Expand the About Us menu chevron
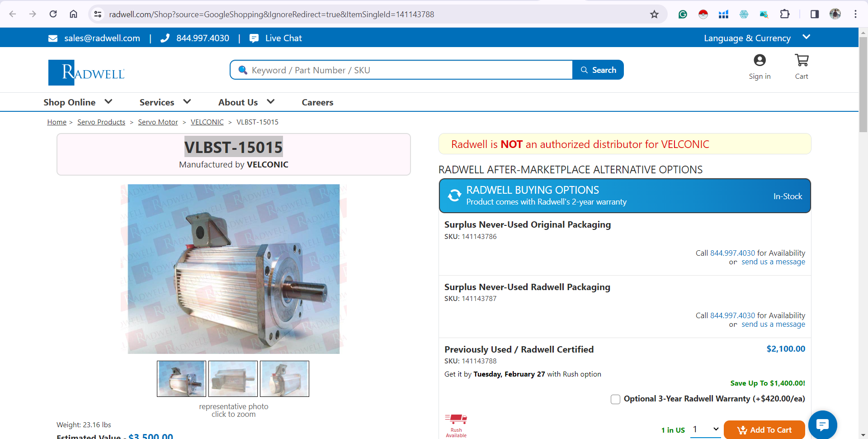 tap(271, 102)
